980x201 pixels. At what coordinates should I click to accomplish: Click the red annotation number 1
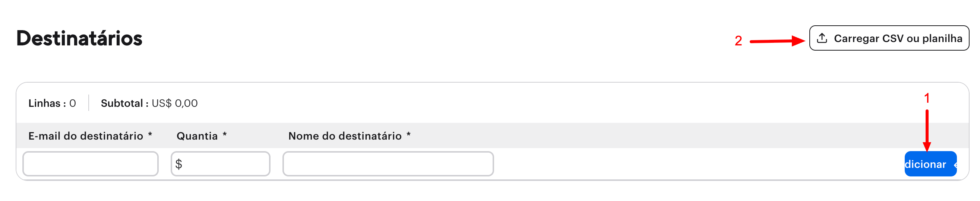pyautogui.click(x=927, y=98)
